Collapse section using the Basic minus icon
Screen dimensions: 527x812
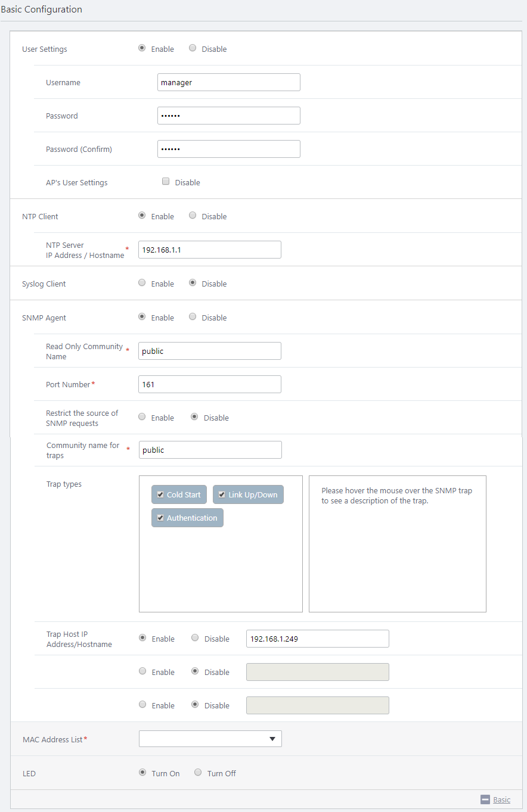click(485, 799)
